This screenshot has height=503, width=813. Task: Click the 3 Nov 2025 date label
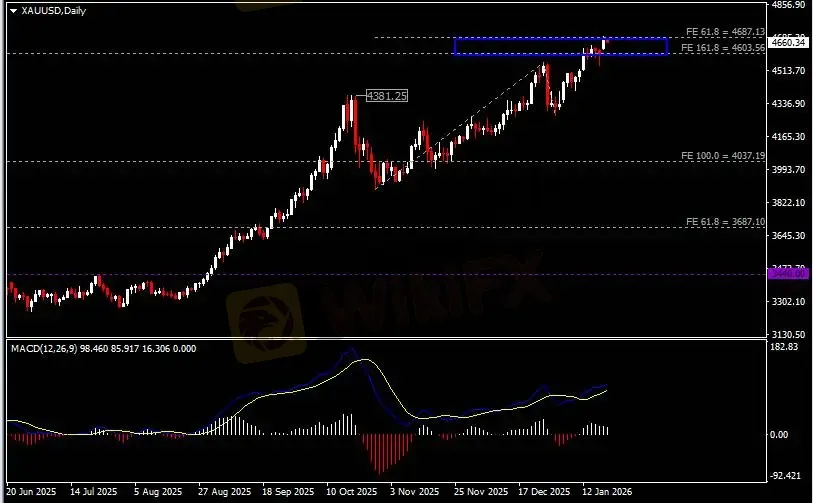point(415,492)
